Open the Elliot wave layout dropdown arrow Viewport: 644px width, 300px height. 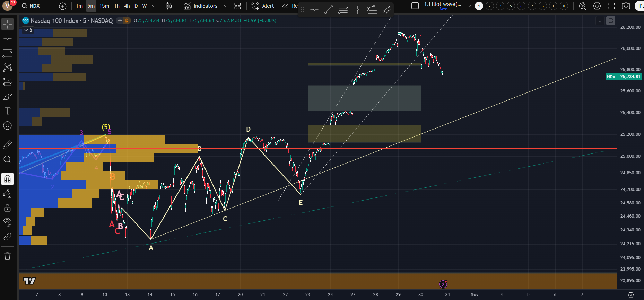click(x=469, y=6)
